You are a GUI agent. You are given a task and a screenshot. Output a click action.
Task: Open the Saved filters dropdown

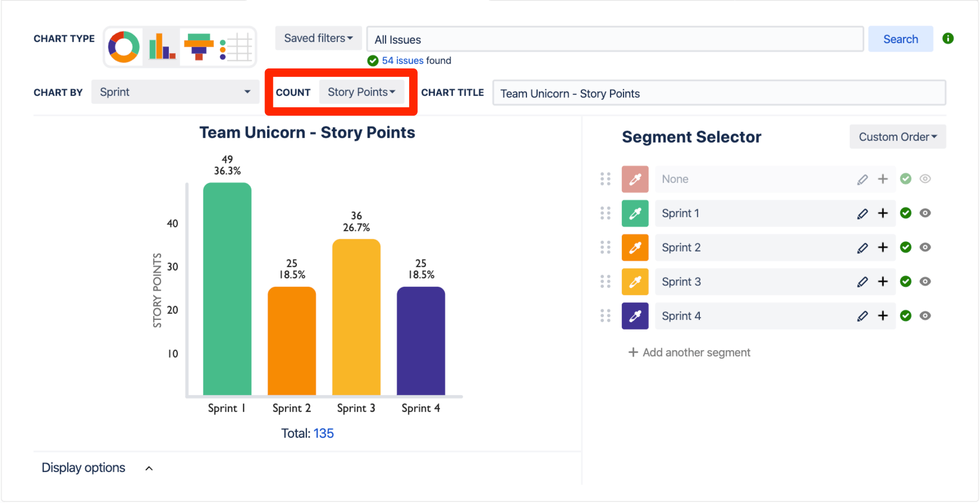[318, 39]
